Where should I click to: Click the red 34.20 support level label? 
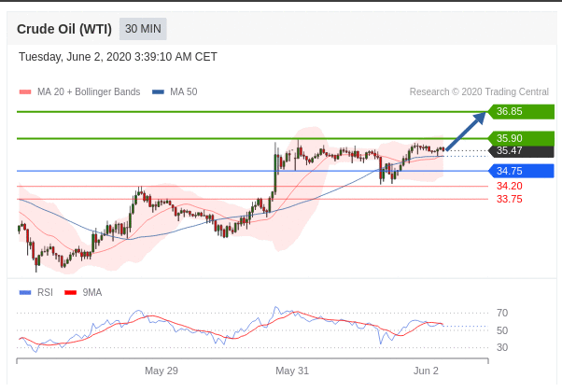(510, 186)
